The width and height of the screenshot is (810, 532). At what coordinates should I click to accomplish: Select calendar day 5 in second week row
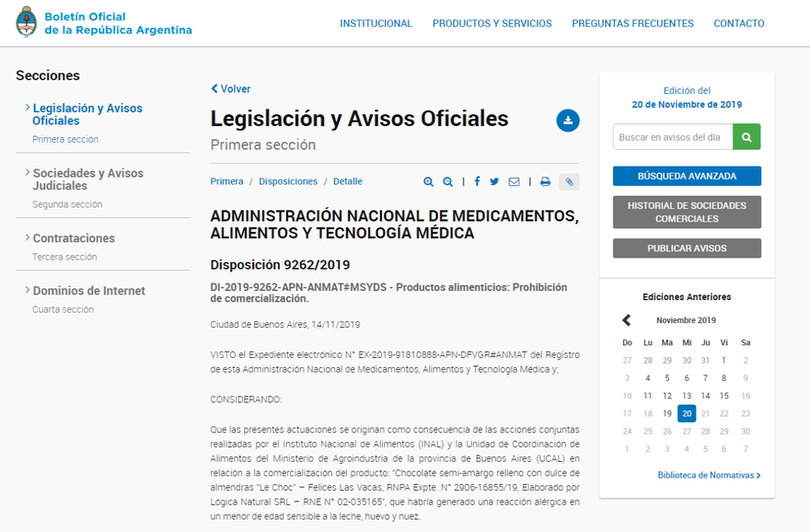(667, 378)
